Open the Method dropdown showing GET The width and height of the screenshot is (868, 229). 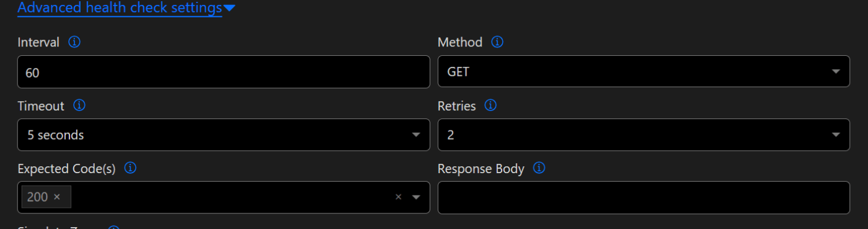pos(644,71)
